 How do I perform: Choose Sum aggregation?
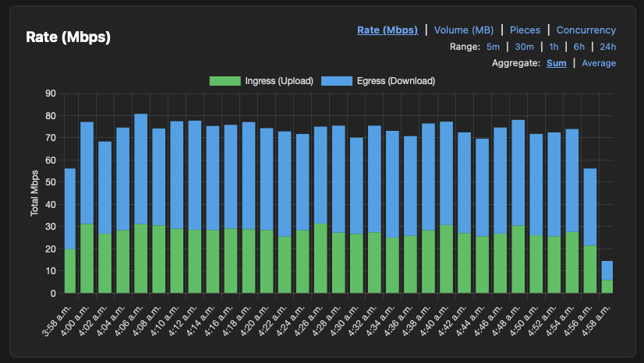coord(556,63)
